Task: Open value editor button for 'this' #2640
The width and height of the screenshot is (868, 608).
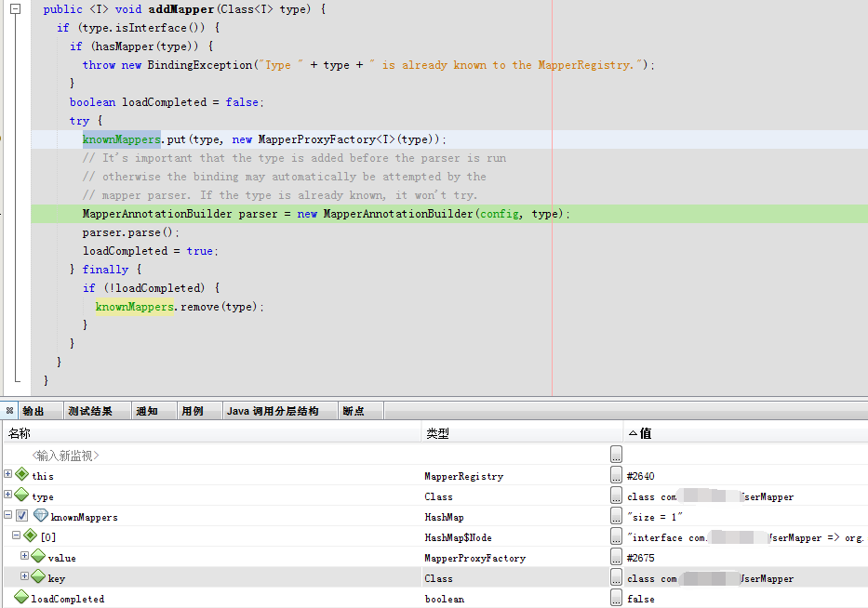Action: (616, 475)
